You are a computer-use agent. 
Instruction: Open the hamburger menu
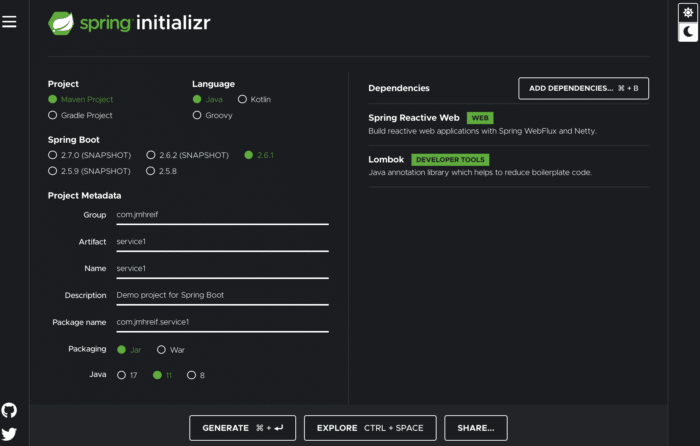pos(9,21)
